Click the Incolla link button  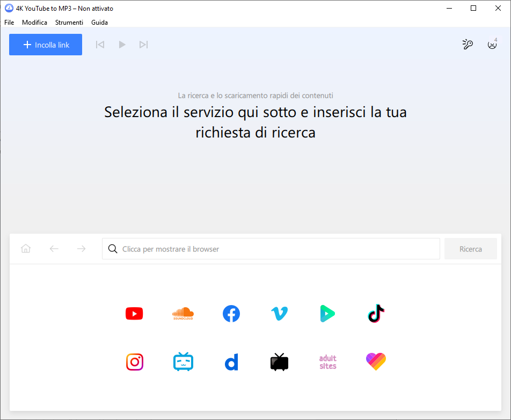coord(46,45)
